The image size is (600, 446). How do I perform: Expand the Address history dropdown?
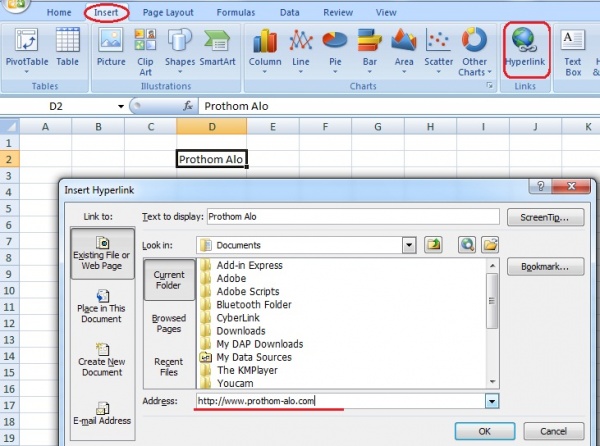point(492,401)
